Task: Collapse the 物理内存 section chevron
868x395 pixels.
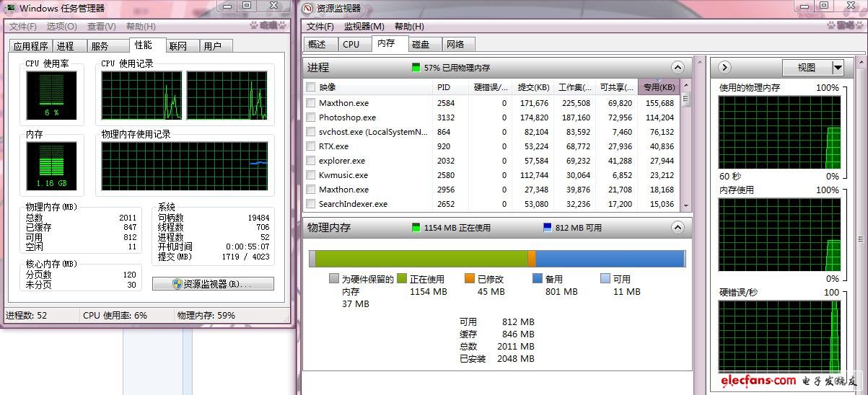Action: [x=677, y=228]
